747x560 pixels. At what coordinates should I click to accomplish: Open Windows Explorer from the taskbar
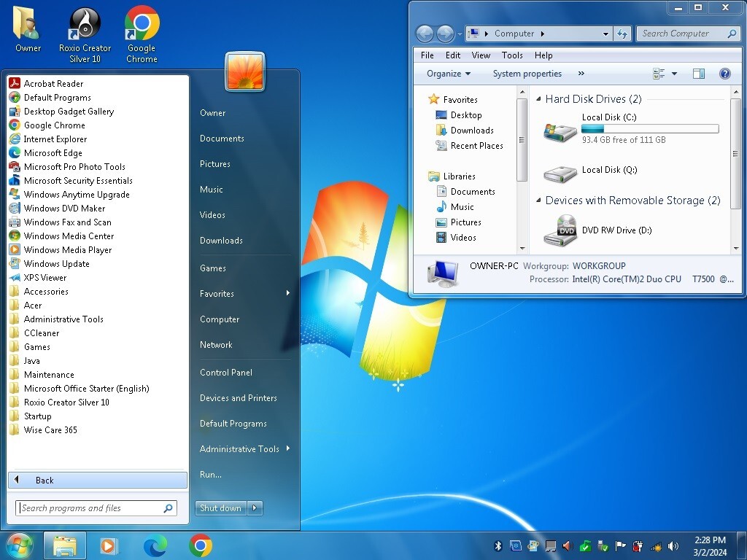[x=65, y=545]
